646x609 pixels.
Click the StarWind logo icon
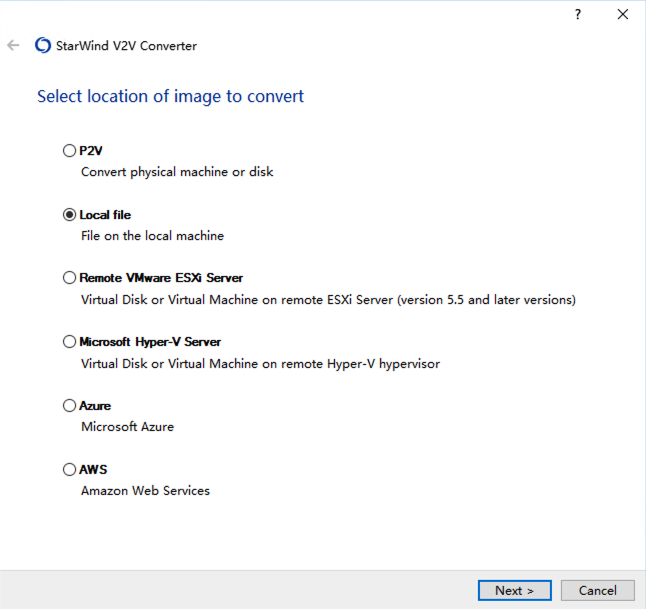click(x=43, y=45)
